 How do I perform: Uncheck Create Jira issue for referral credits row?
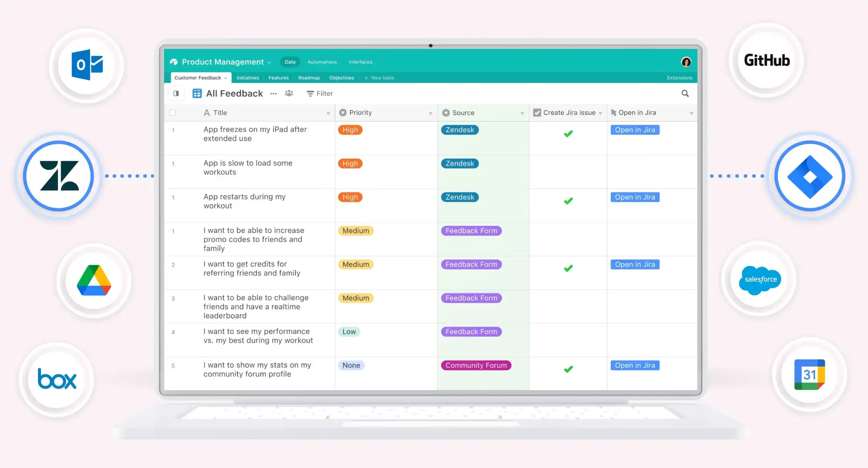pos(568,268)
